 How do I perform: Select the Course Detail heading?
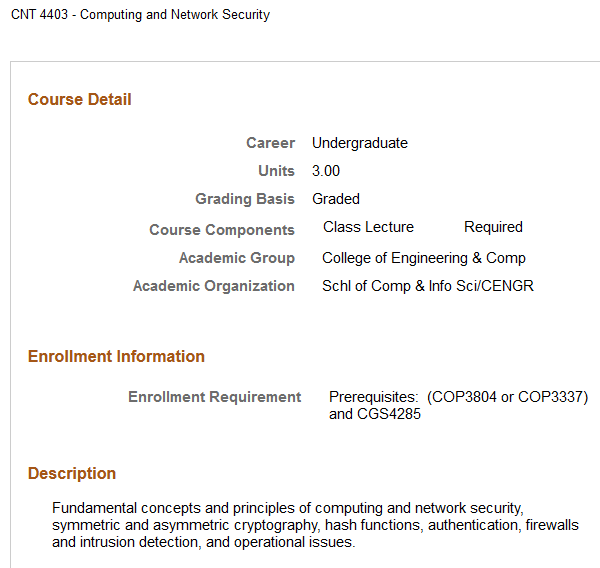80,99
